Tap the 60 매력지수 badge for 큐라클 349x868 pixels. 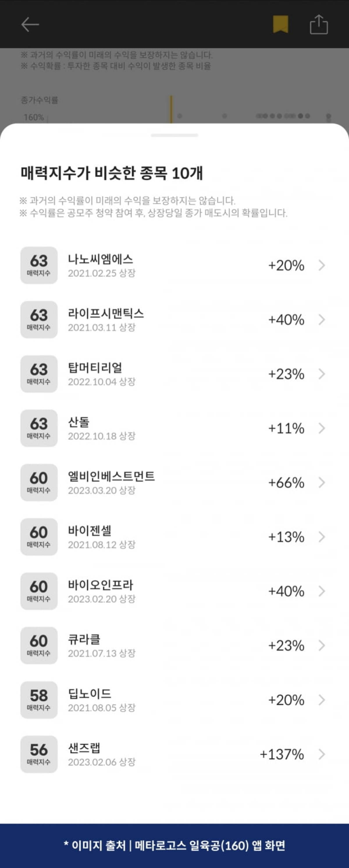(39, 645)
